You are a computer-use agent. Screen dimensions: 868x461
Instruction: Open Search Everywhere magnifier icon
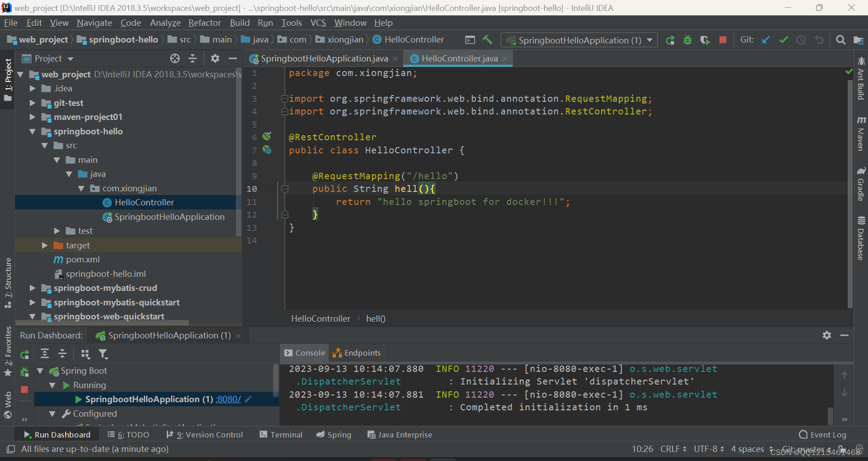pyautogui.click(x=840, y=40)
